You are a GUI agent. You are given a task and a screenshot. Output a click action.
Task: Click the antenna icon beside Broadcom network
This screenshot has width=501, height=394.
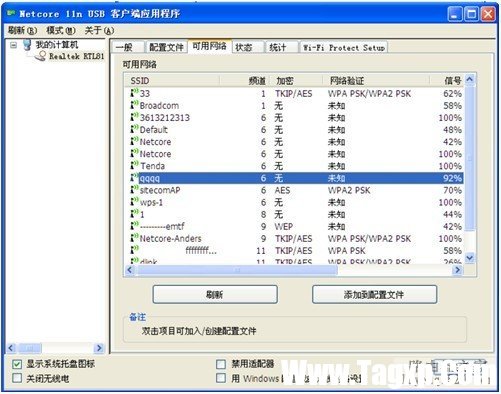134,105
